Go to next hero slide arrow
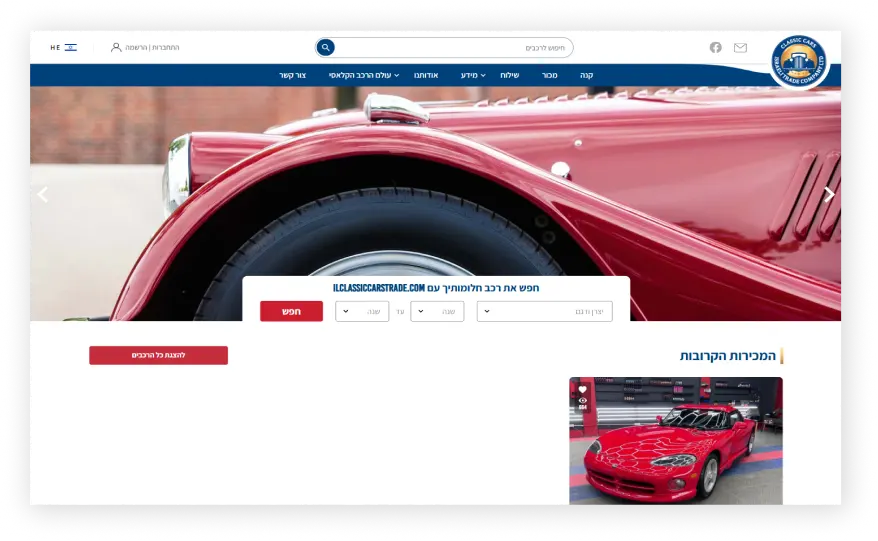 pos(829,194)
